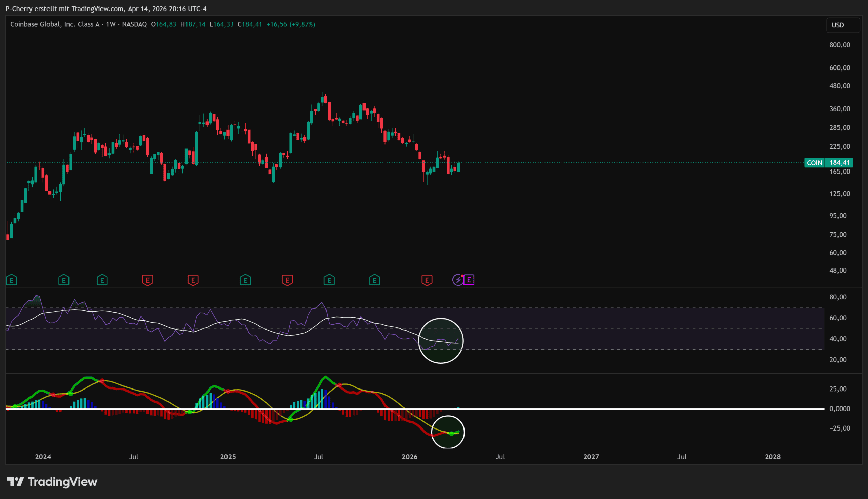Screen dimensions: 868x499
Task: Click the leftmost green earnings E marker
Action: [12, 280]
